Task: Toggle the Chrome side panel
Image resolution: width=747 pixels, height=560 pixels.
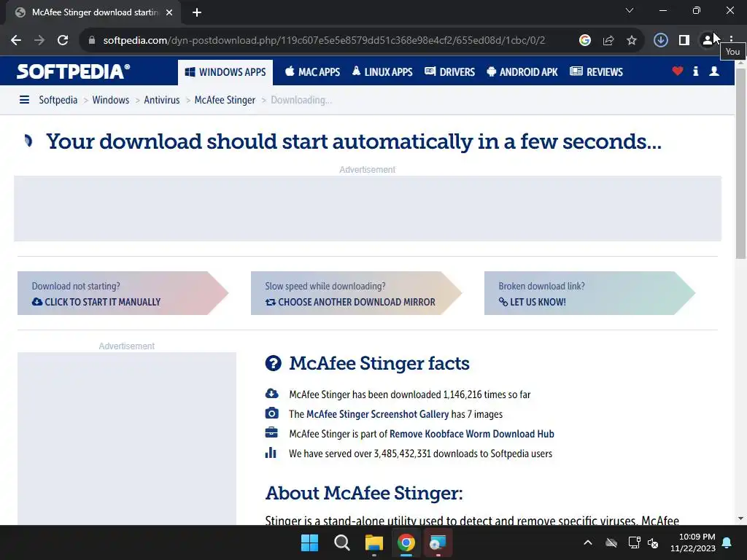Action: [684, 41]
